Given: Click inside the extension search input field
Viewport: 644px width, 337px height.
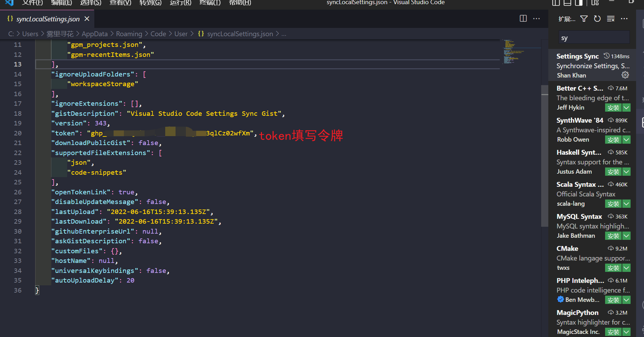Looking at the screenshot, I should [x=593, y=37].
